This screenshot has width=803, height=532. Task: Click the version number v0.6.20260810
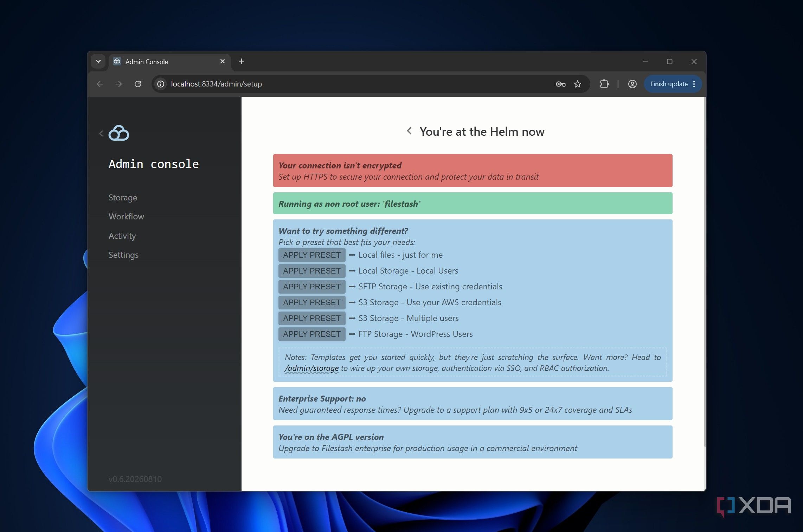point(135,479)
